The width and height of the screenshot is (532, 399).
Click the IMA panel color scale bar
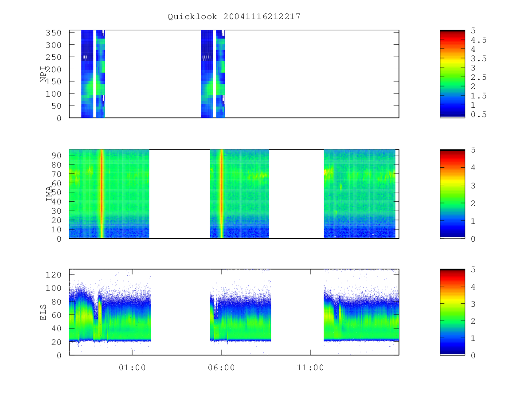coord(452,194)
